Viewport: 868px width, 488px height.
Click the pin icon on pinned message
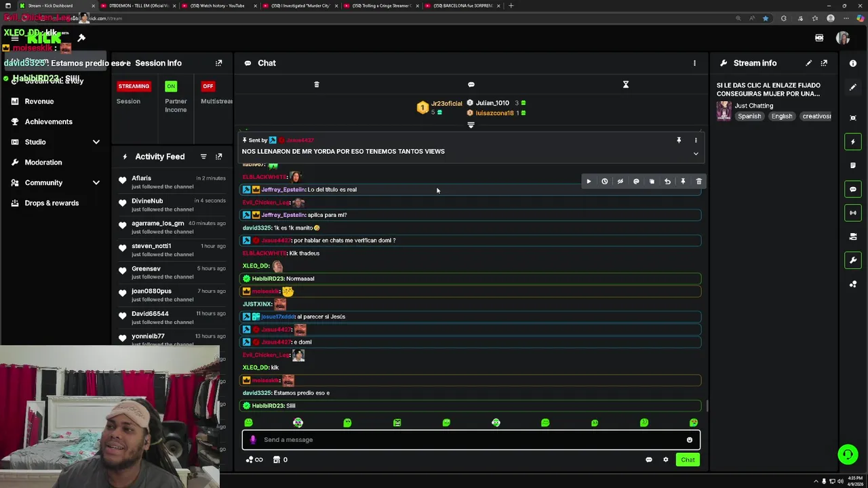point(678,140)
